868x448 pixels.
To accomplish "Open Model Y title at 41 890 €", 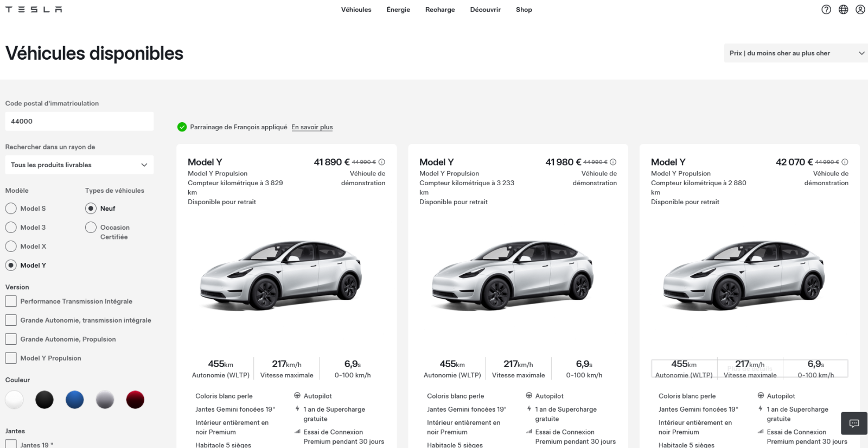I will pos(205,162).
